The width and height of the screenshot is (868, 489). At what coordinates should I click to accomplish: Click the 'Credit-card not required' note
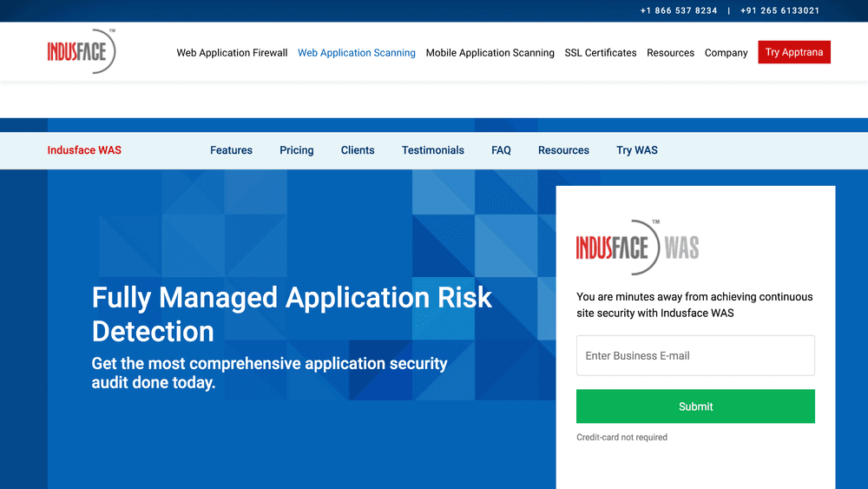coord(621,437)
